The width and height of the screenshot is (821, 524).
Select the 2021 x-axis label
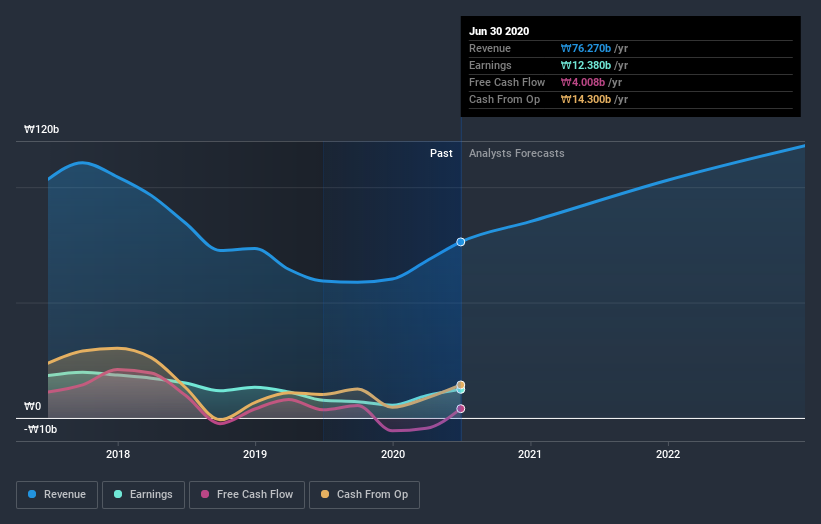coord(530,454)
